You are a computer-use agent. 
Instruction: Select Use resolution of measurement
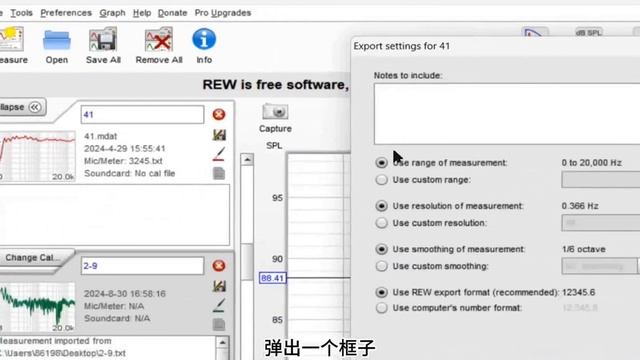[x=382, y=206]
